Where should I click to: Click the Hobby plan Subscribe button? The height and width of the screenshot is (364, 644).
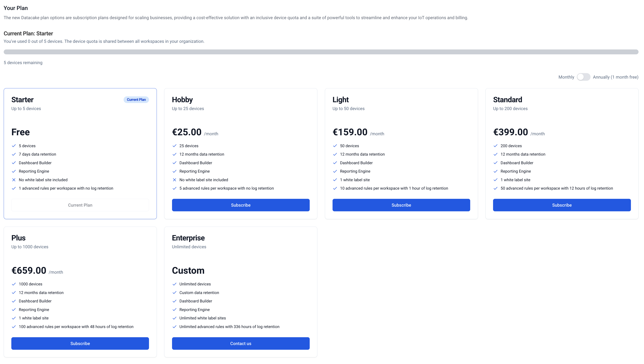(241, 205)
